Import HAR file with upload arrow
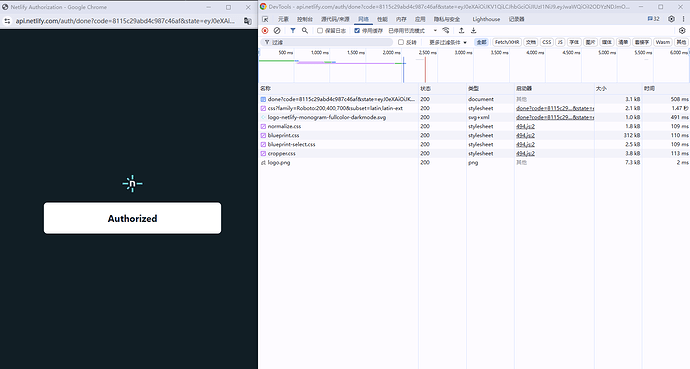 (461, 30)
